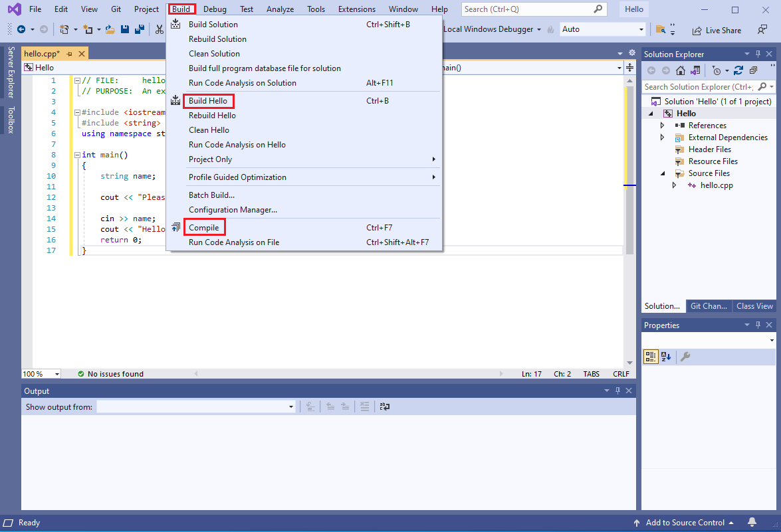This screenshot has width=781, height=532.
Task: Expand External Dependencies in Solution Explorer
Action: coord(662,137)
